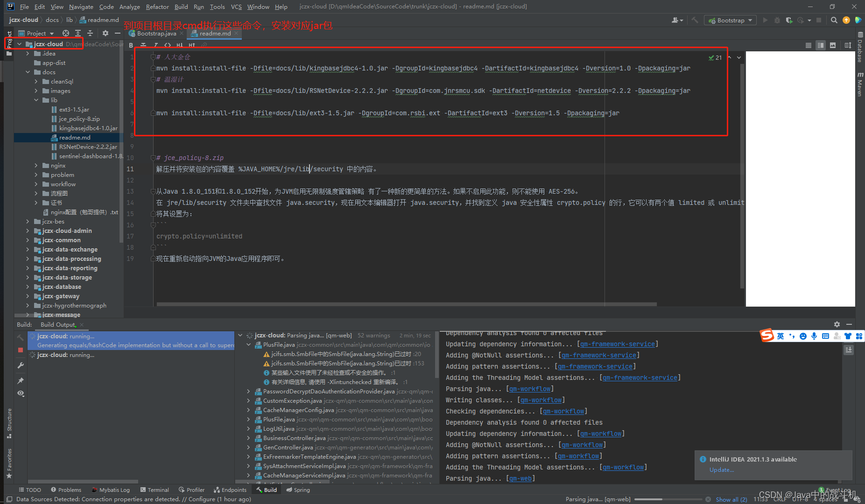
Task: Toggle Sogou English/Chinese mode
Action: [x=780, y=336]
